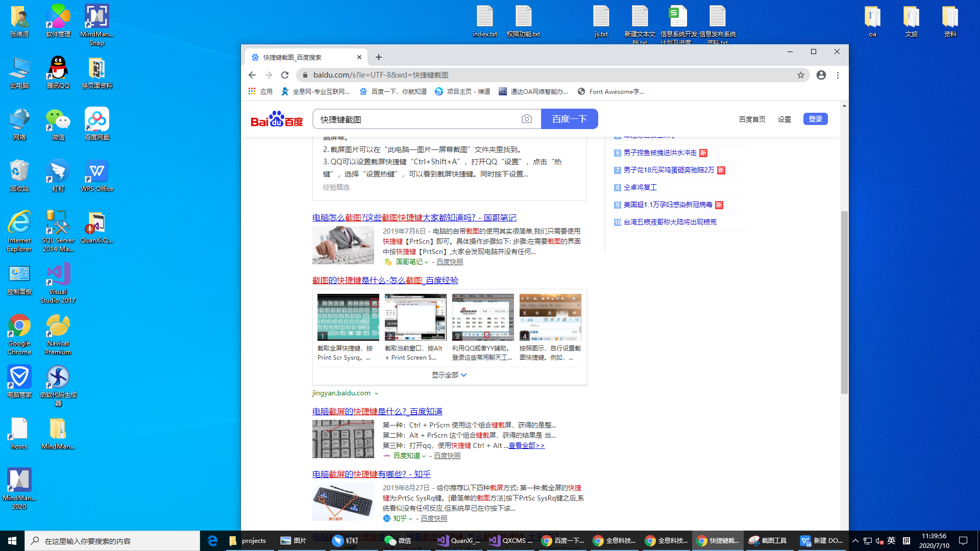Select the index.txt file on desktop
This screenshot has height=551, width=980.
(485, 21)
